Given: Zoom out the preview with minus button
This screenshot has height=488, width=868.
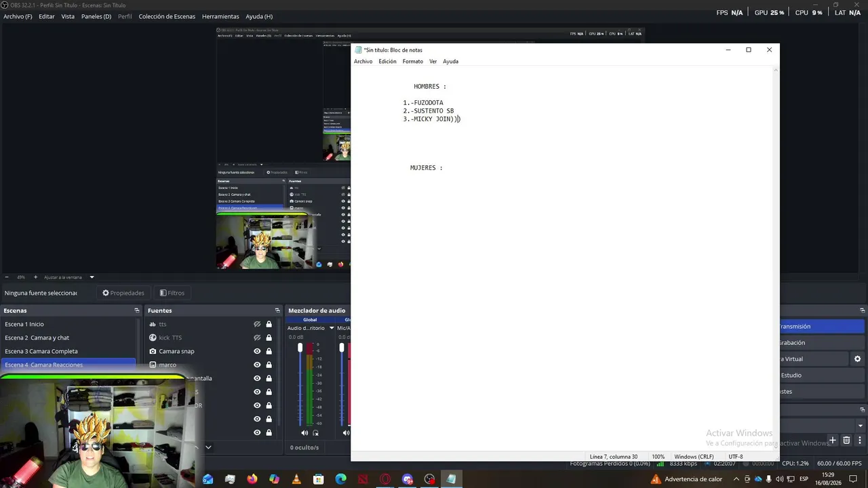Looking at the screenshot, I should click(7, 277).
